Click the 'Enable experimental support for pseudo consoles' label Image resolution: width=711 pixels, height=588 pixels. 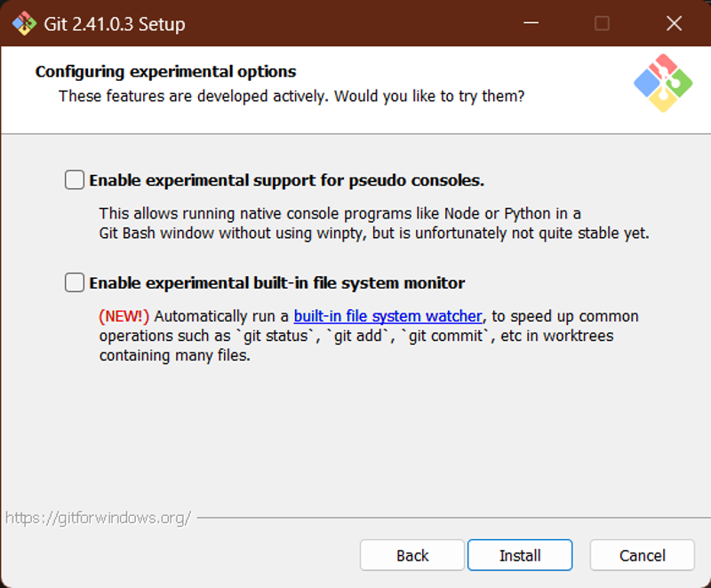tap(286, 180)
